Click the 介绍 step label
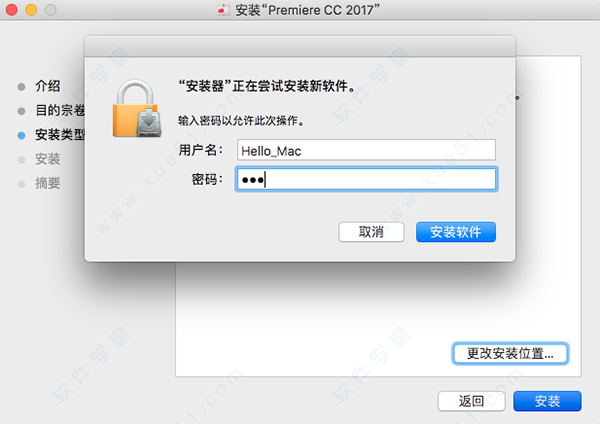This screenshot has width=600, height=424. [47, 86]
